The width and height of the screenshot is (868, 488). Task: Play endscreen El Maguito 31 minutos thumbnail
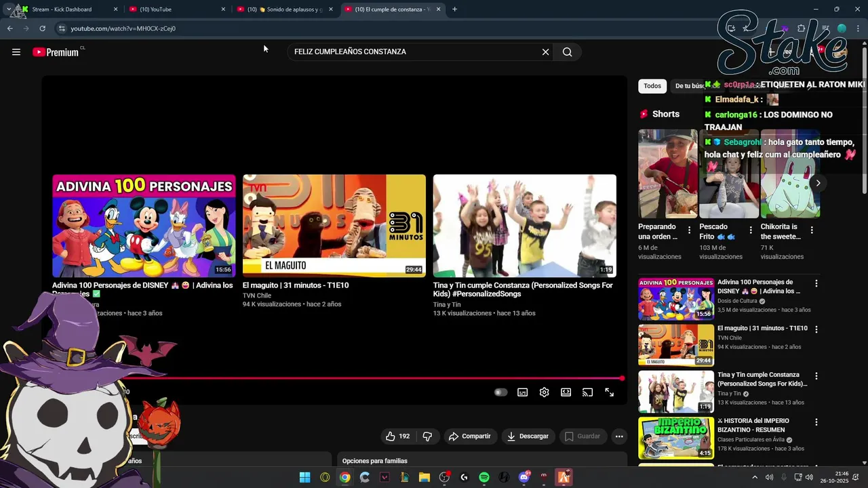coord(334,226)
